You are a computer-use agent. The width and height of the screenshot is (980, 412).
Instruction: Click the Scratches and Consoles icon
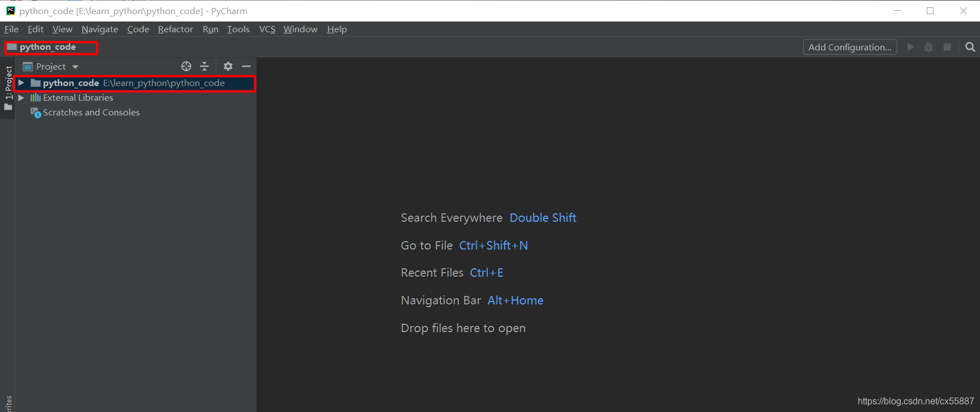pyautogui.click(x=36, y=113)
